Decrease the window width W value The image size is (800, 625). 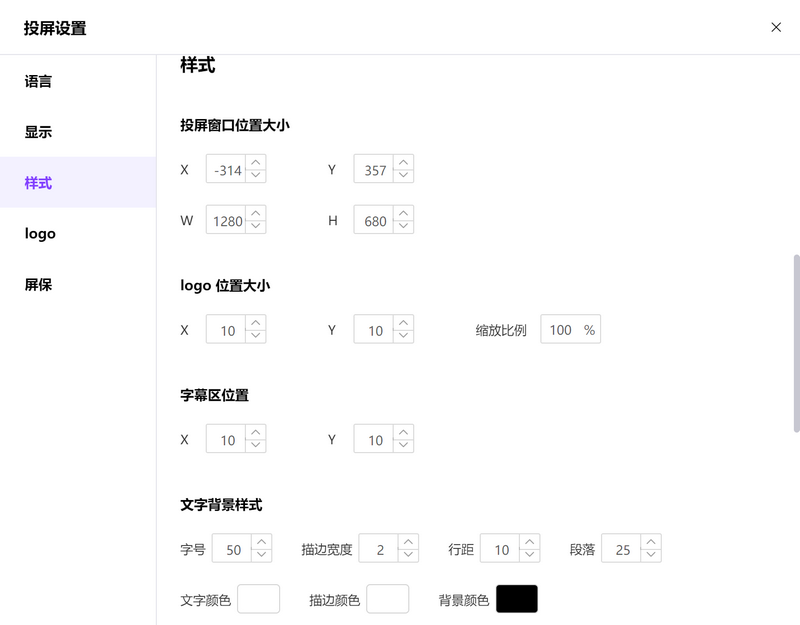(x=256, y=226)
